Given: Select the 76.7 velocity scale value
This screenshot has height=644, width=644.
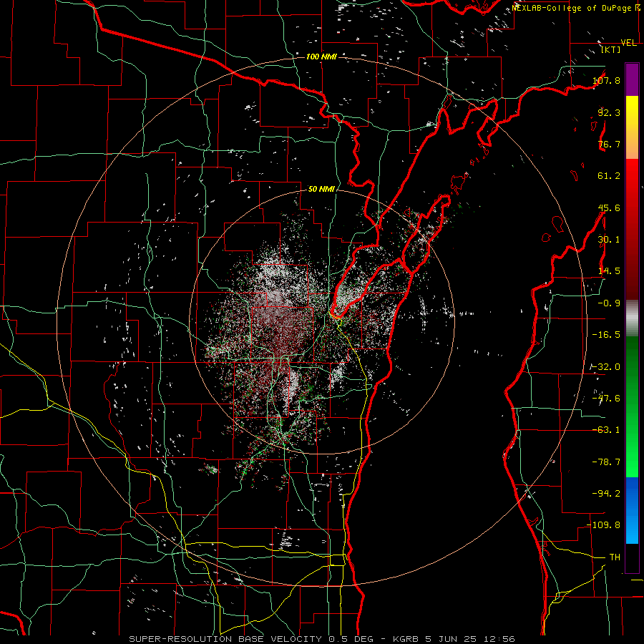Looking at the screenshot, I should click(x=609, y=144).
